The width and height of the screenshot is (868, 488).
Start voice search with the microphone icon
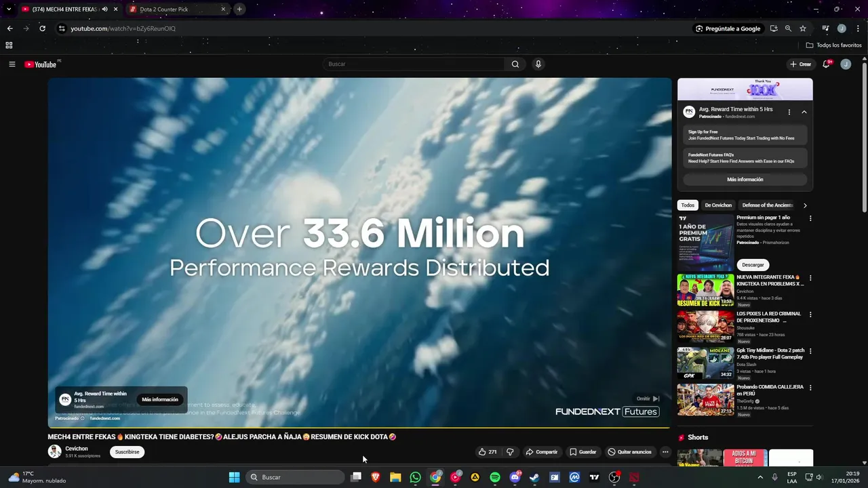click(x=538, y=64)
